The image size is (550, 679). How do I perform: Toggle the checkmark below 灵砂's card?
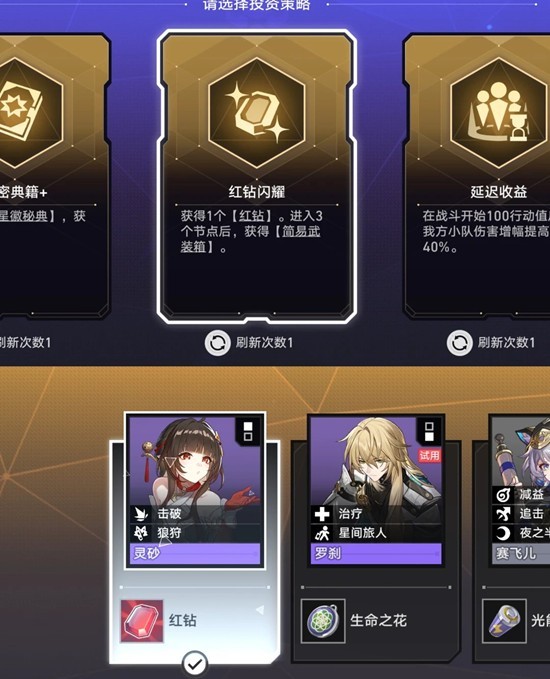195,663
